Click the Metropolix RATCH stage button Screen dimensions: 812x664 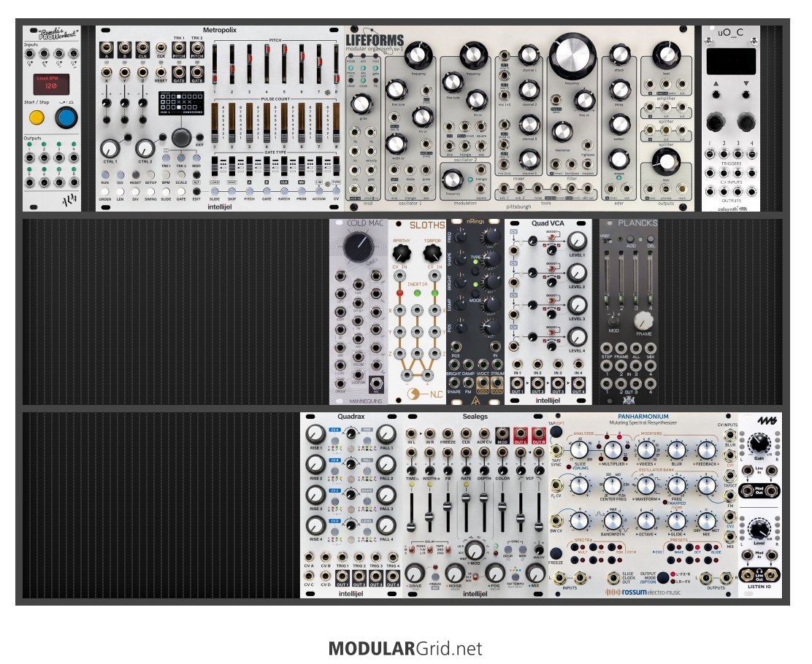(284, 191)
